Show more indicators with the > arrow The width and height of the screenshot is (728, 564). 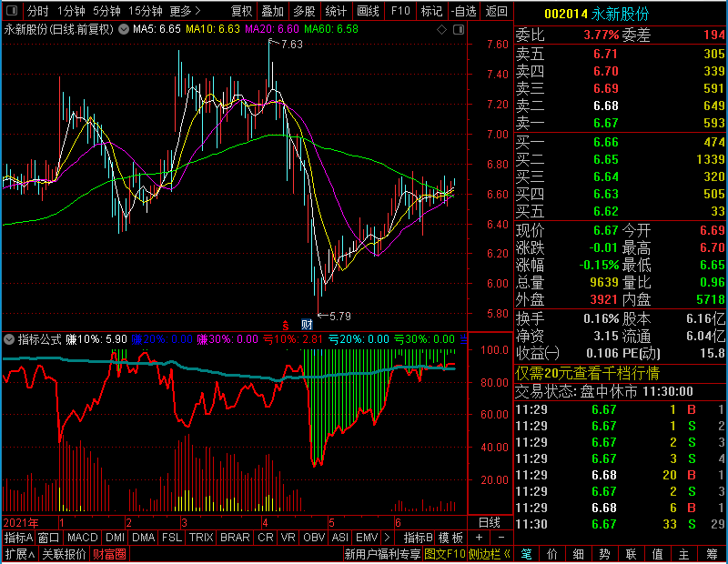388,538
